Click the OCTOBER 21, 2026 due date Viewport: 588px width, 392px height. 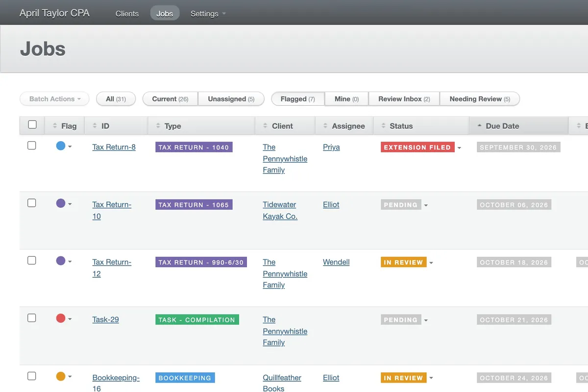tap(514, 319)
